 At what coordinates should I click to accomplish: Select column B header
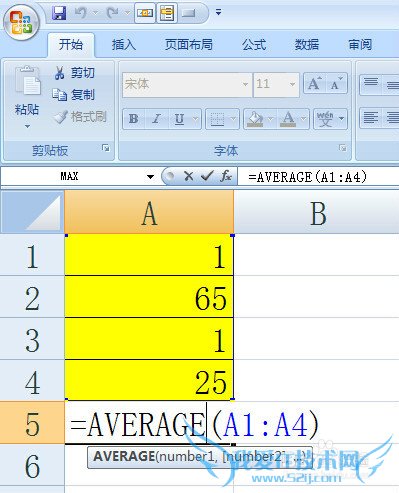click(x=317, y=212)
